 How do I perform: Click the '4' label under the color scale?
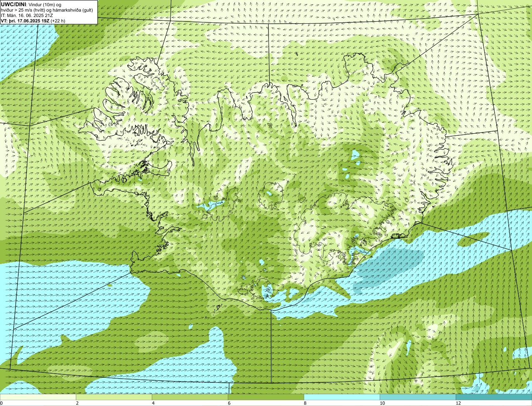153,403
